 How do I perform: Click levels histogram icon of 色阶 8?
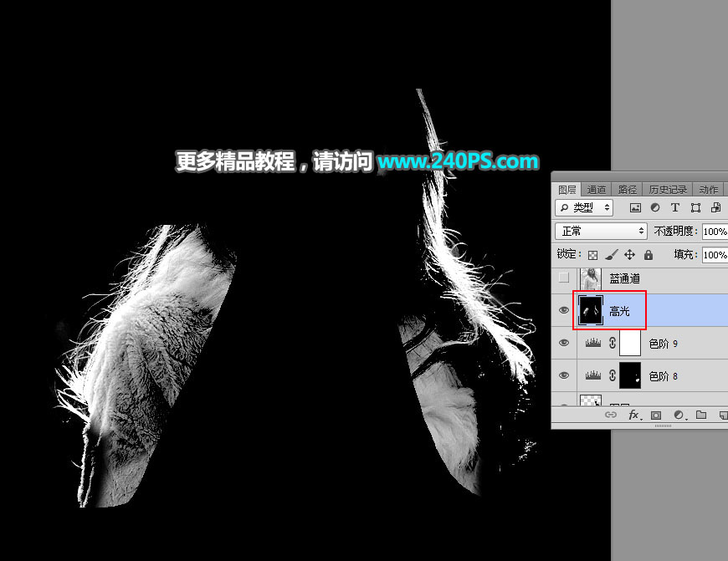click(x=593, y=375)
